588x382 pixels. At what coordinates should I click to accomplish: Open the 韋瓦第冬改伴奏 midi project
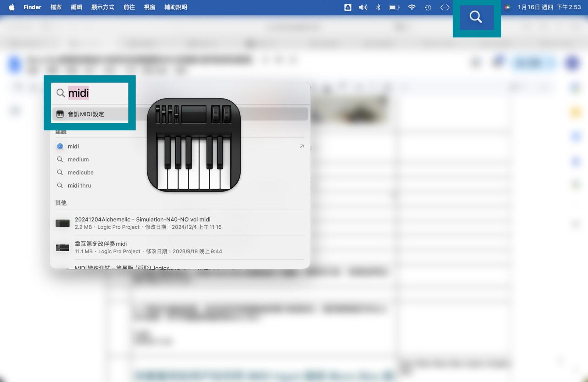101,247
